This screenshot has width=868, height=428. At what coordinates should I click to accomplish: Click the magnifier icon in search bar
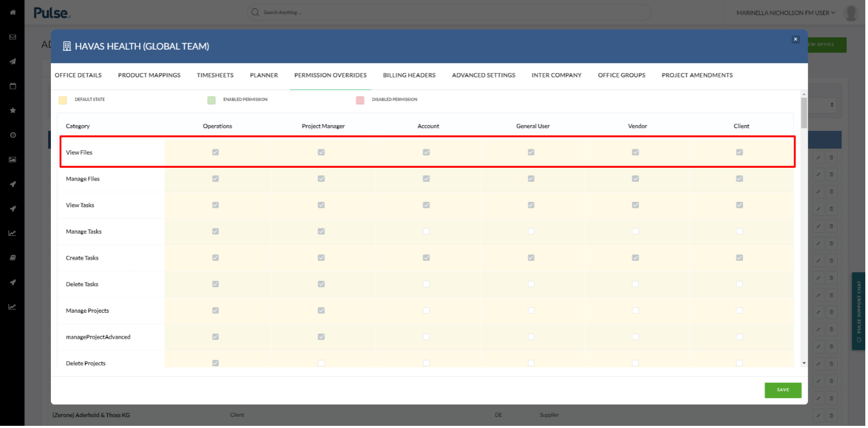(x=256, y=12)
